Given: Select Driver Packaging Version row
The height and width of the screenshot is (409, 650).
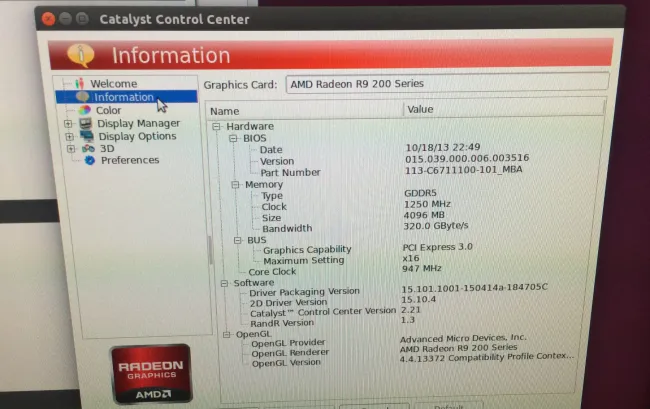Looking at the screenshot, I should click(304, 292).
